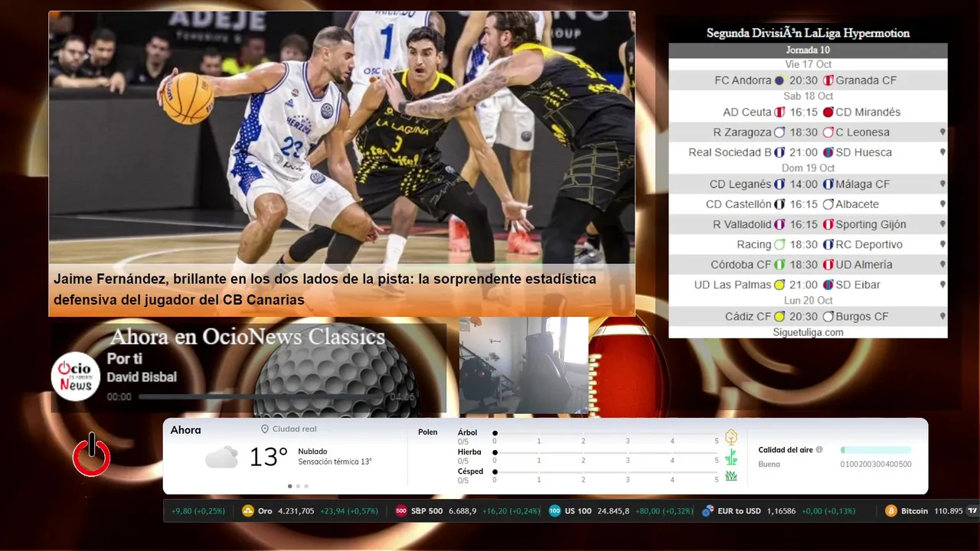Select the third weather carousel dot
This screenshot has width=980, height=551.
click(x=307, y=486)
